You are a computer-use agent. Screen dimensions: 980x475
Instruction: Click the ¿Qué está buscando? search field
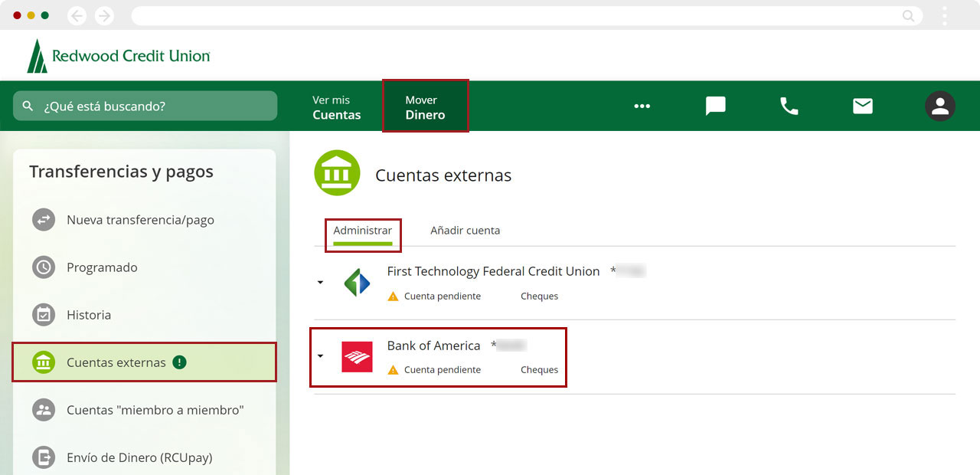145,106
